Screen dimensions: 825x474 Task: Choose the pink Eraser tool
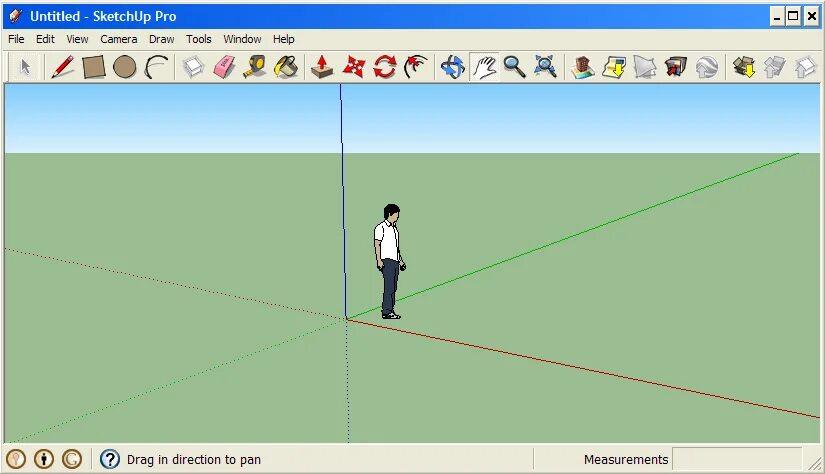point(224,67)
